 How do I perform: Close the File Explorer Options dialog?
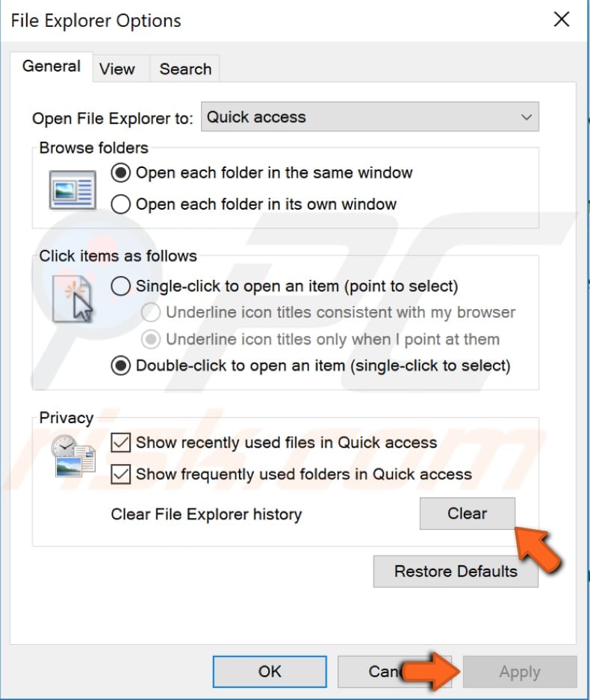click(562, 19)
